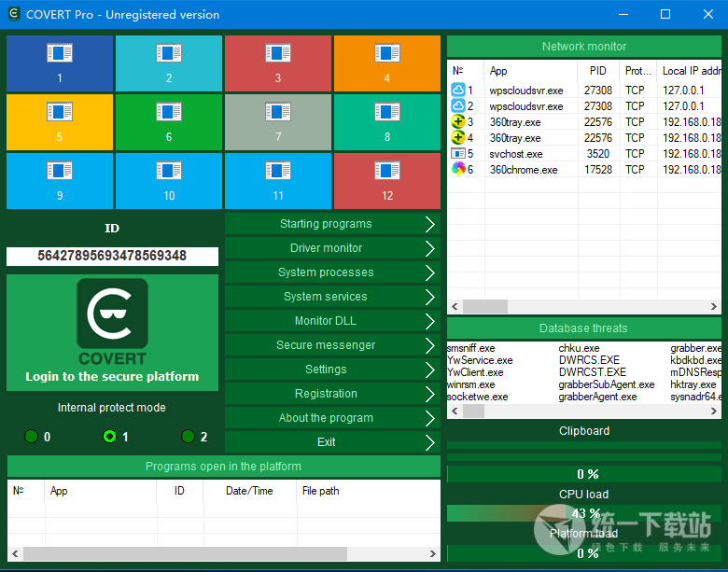Expand the Starting programs arrow
728x572 pixels.
click(x=429, y=224)
